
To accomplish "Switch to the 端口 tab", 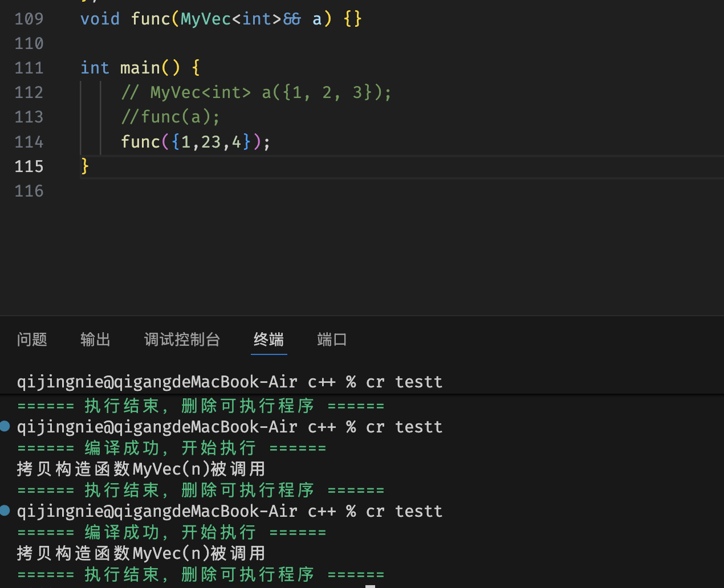I will point(332,340).
